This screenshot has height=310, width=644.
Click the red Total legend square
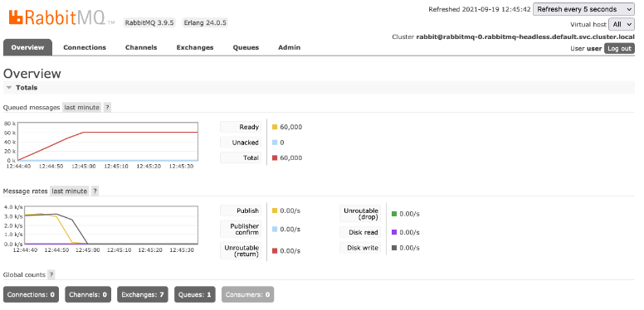pyautogui.click(x=275, y=157)
